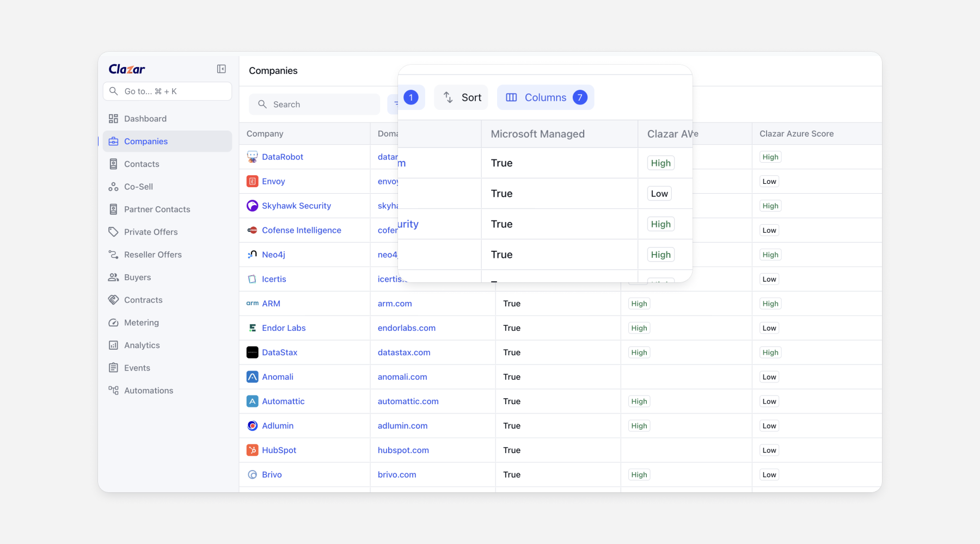Open the Endor Labs company link
This screenshot has height=544, width=980.
tap(284, 328)
